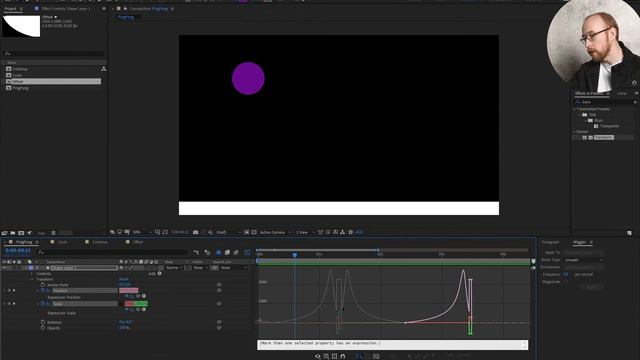The width and height of the screenshot is (640, 360).
Task: Click the Project panel search field
Action: pos(53,53)
